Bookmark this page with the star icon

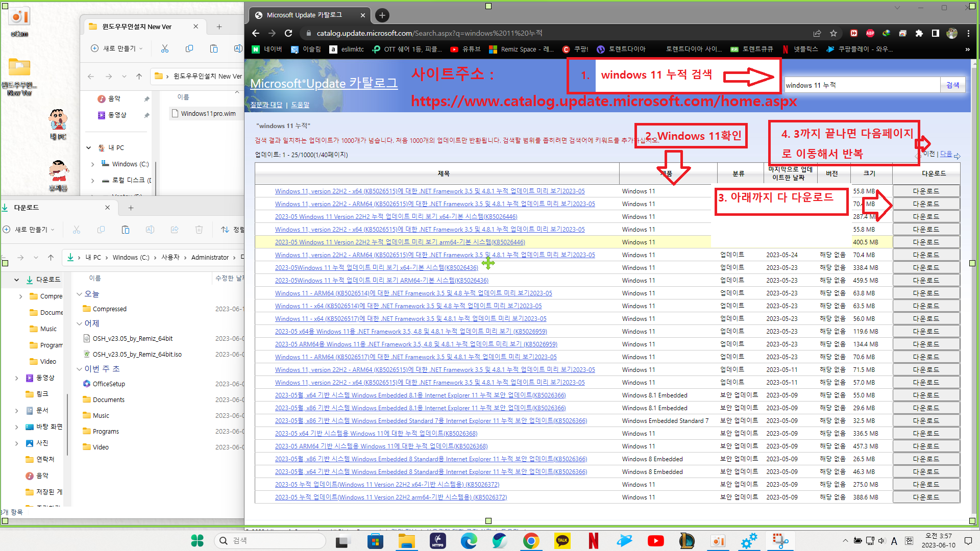click(834, 33)
